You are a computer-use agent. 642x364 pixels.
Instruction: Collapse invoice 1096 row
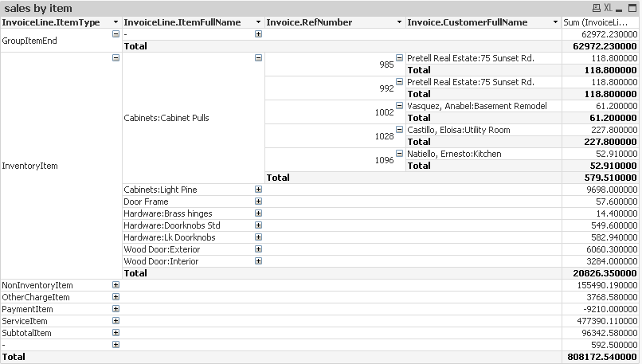click(x=399, y=154)
